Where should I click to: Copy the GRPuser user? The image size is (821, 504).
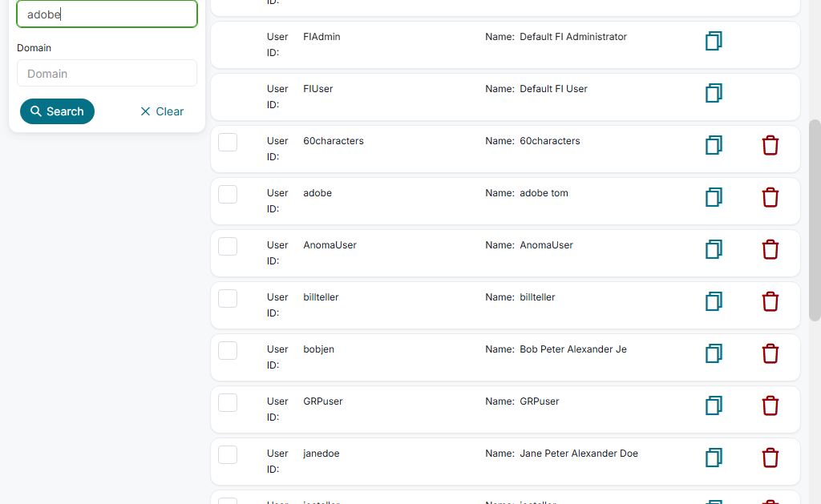(714, 405)
